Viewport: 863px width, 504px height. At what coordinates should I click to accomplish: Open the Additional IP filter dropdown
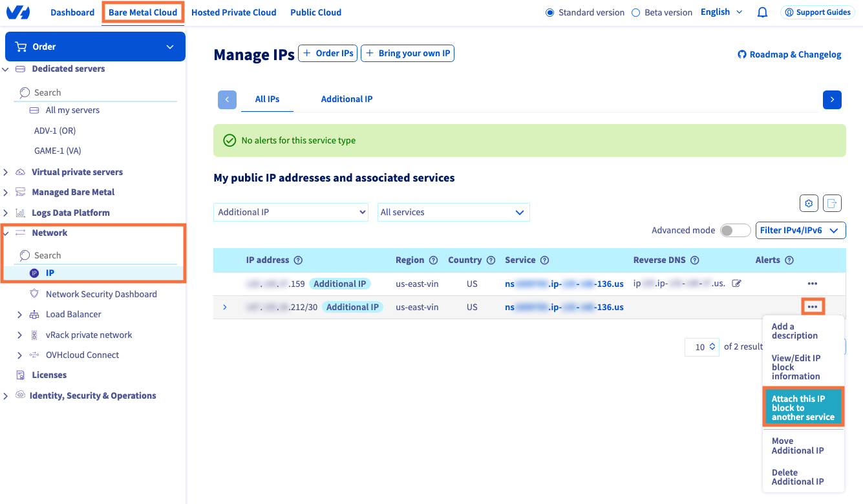pos(291,213)
